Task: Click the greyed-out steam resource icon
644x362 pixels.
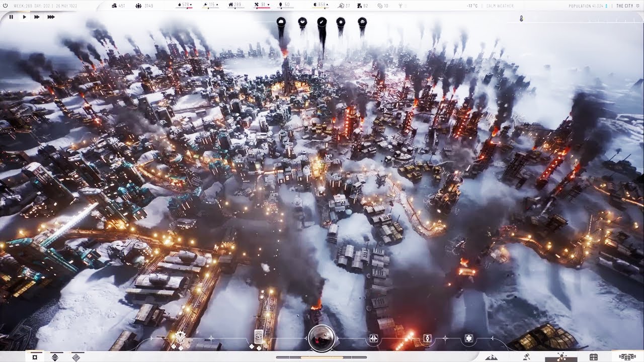Action: 401,6
